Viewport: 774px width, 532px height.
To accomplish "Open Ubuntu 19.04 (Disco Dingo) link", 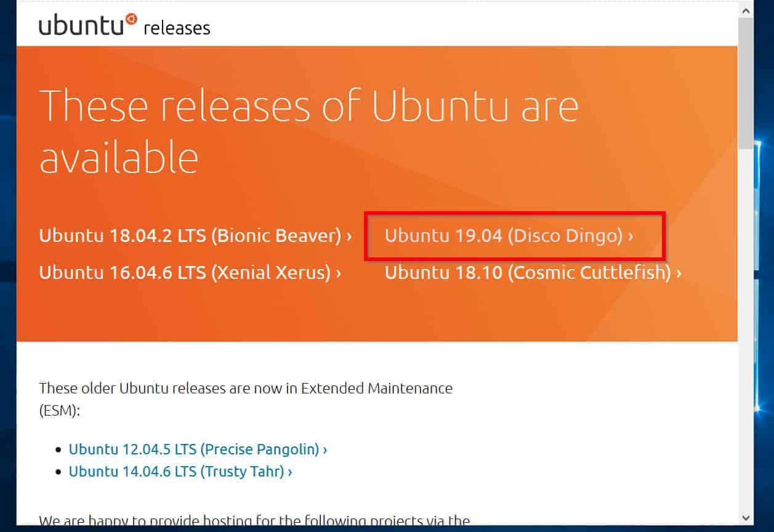I will tap(509, 236).
